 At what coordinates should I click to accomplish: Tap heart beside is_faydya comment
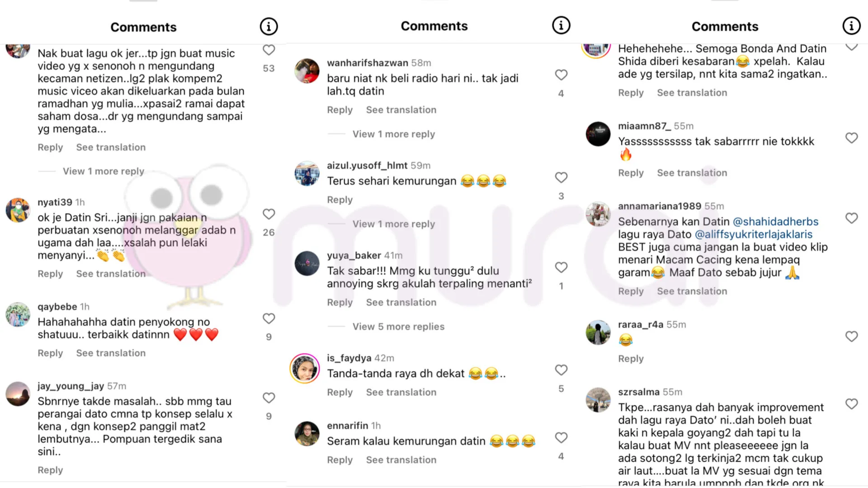pos(561,370)
